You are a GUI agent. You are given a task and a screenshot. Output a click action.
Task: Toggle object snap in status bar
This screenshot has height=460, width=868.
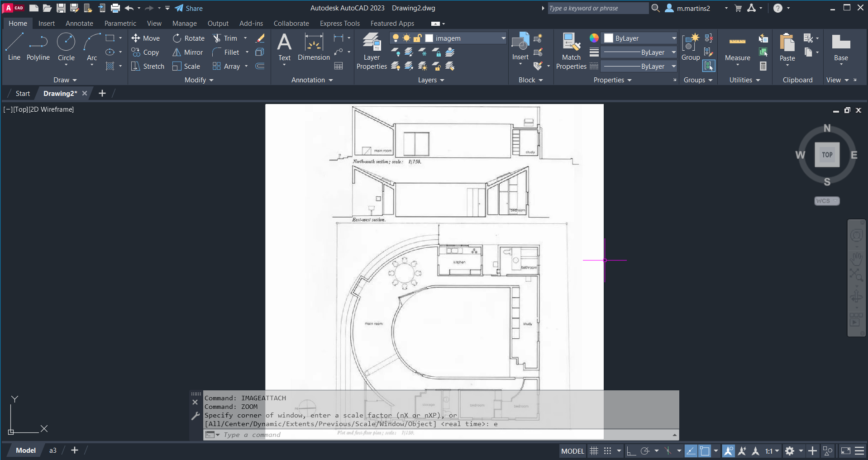click(x=705, y=451)
